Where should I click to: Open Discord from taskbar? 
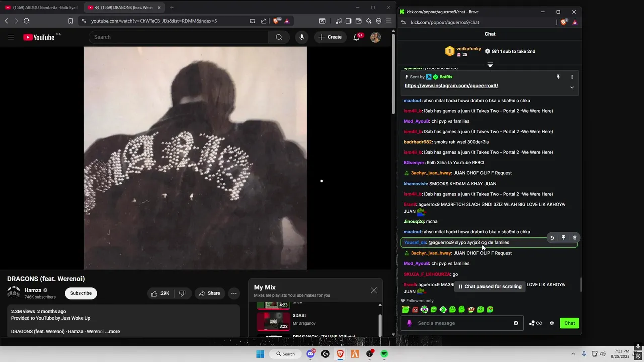(x=310, y=354)
